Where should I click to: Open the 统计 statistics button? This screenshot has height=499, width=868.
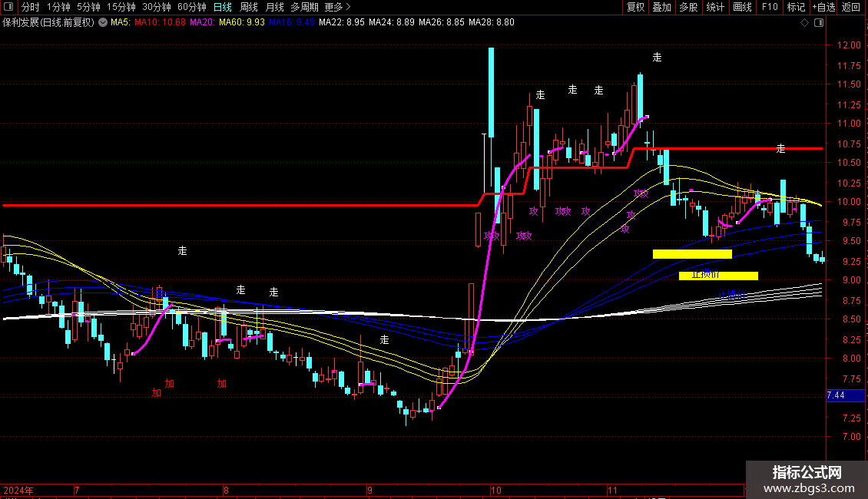(x=714, y=7)
